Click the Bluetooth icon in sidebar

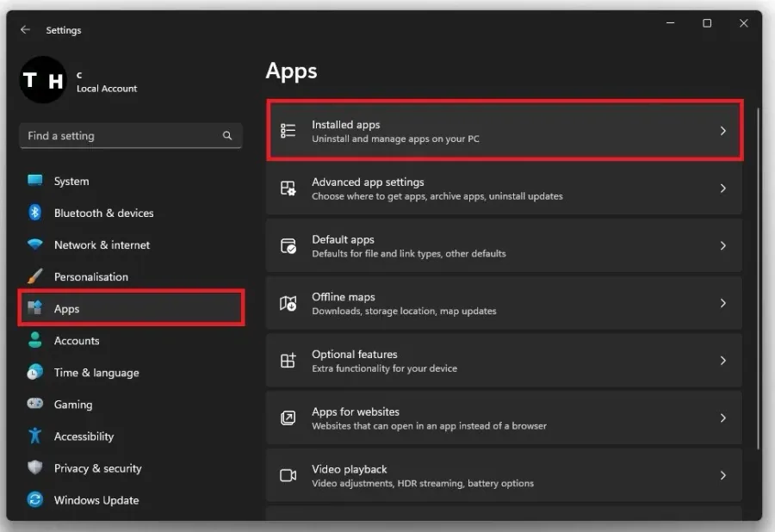coord(35,213)
